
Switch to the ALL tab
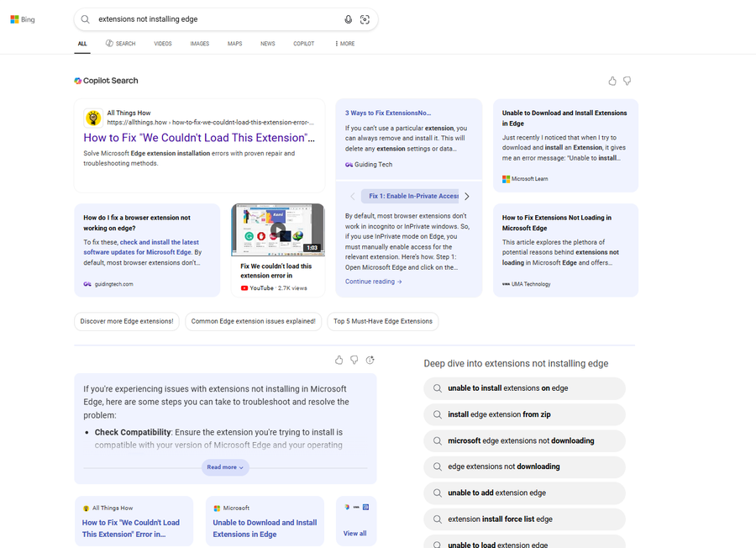point(82,44)
